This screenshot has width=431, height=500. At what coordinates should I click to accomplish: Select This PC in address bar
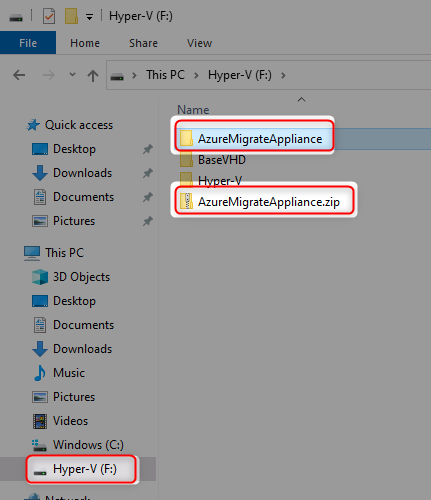point(165,75)
